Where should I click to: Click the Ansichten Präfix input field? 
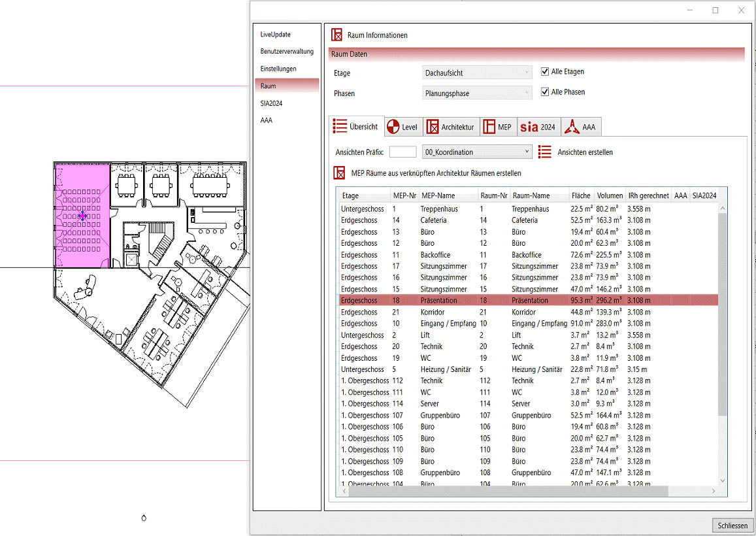tap(403, 152)
